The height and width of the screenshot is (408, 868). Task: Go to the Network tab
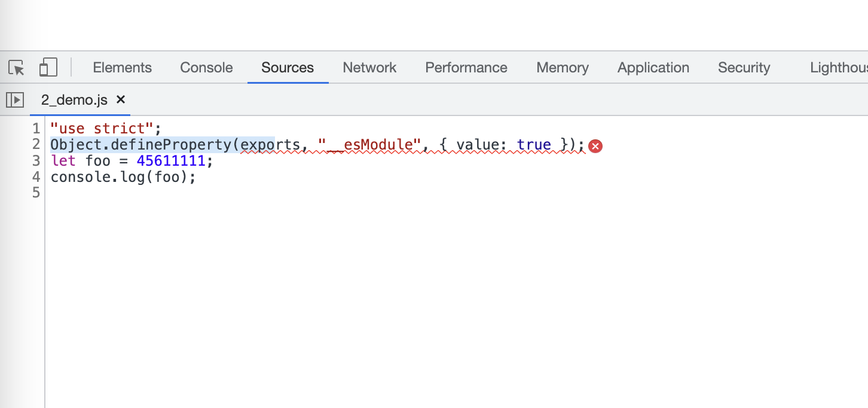coord(369,68)
